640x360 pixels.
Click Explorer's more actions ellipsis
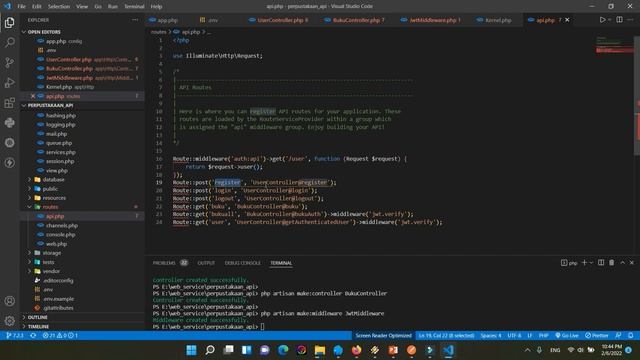(135, 20)
